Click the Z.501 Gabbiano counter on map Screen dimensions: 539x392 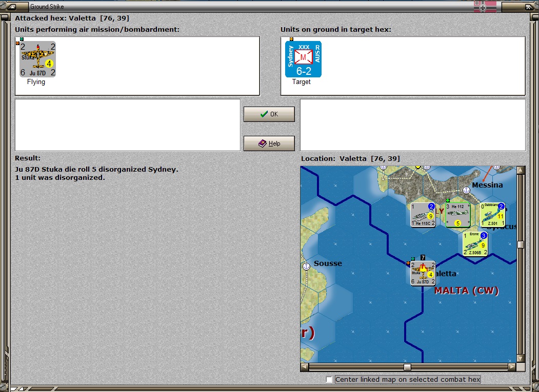click(493, 215)
